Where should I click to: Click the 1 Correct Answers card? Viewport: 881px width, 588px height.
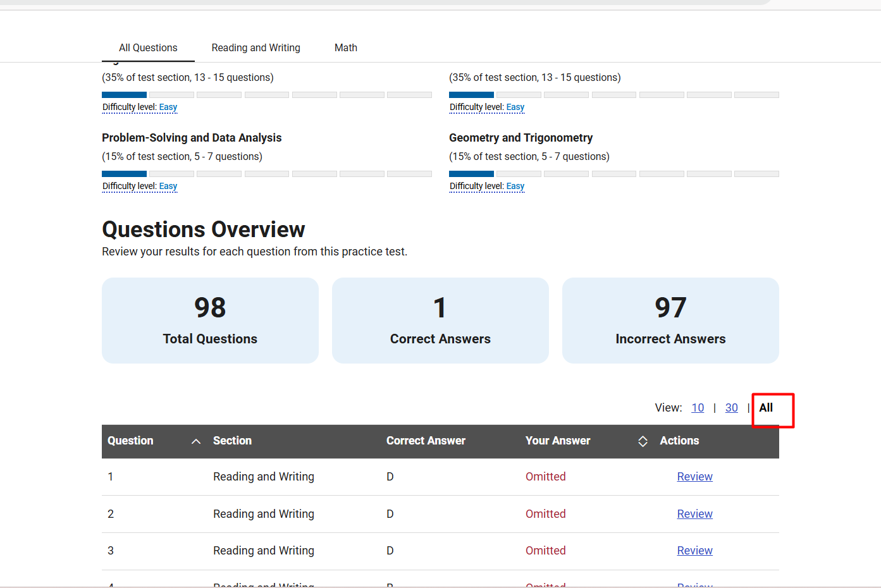click(440, 321)
